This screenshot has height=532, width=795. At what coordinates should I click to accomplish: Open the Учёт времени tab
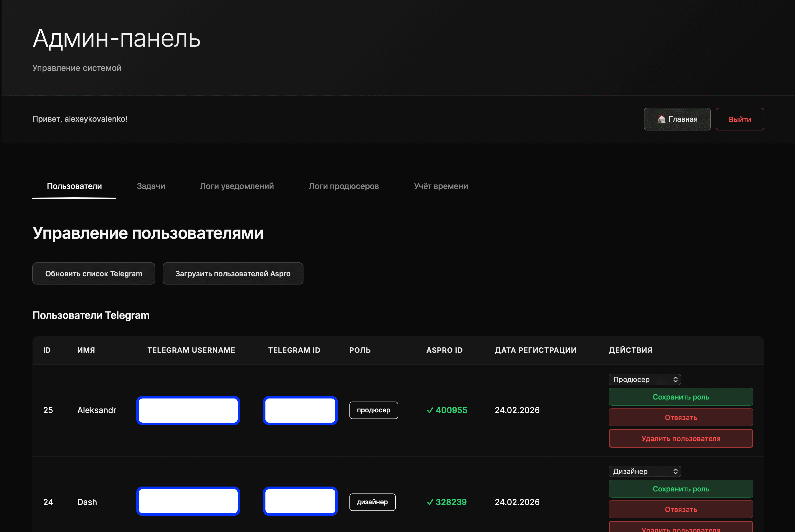441,186
